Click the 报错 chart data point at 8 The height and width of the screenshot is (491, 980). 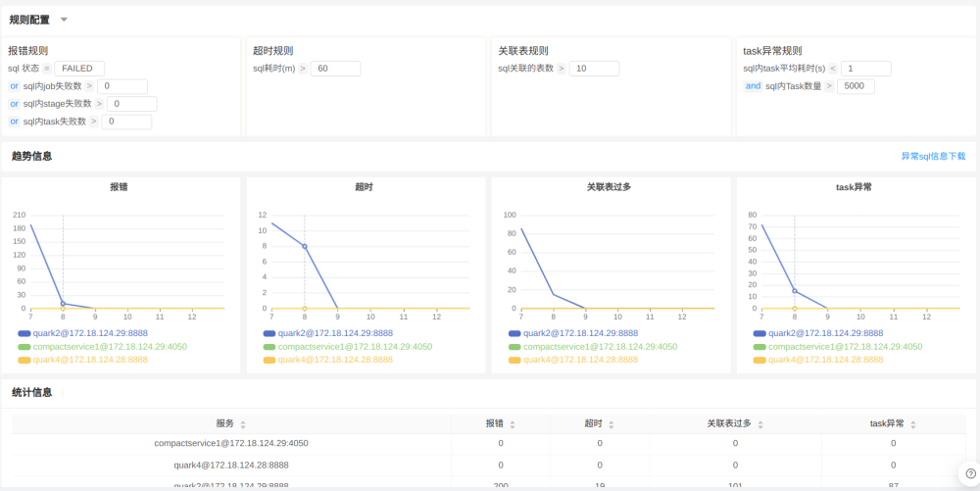pos(63,304)
